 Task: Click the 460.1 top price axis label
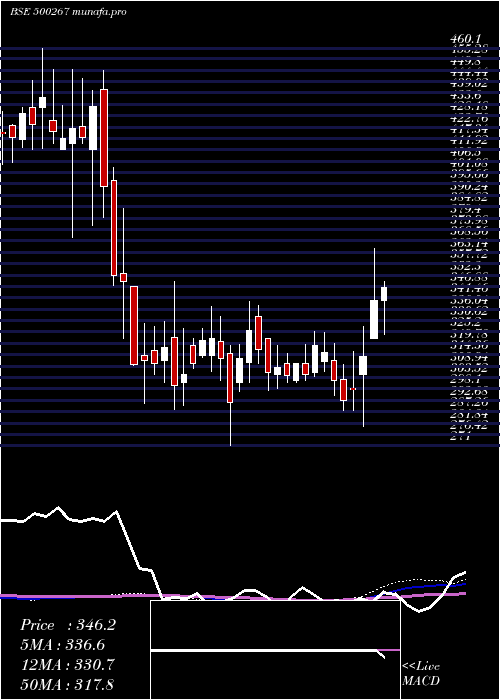click(466, 40)
